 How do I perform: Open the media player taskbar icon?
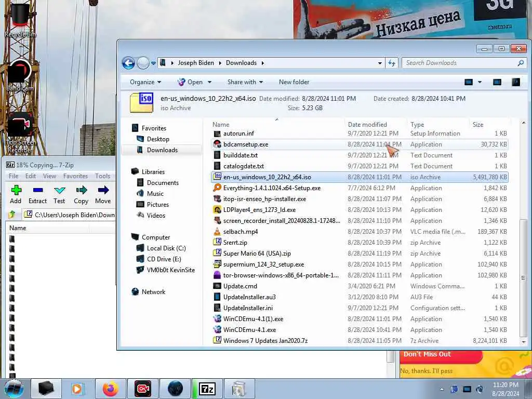click(77, 389)
